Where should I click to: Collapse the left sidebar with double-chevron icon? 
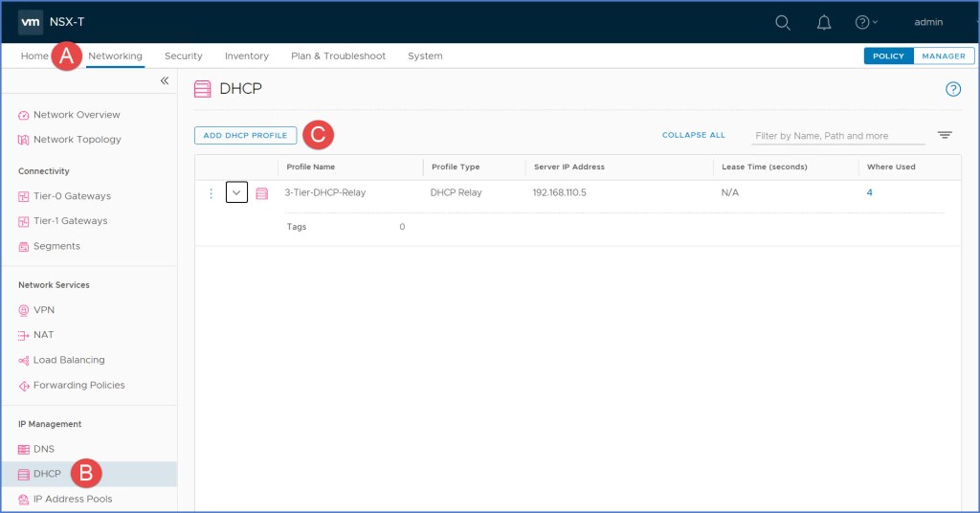click(165, 81)
